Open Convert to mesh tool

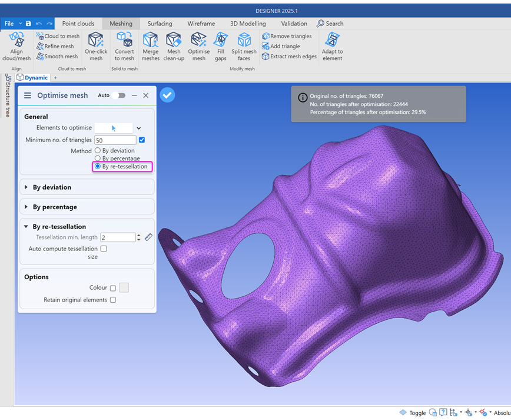click(124, 47)
